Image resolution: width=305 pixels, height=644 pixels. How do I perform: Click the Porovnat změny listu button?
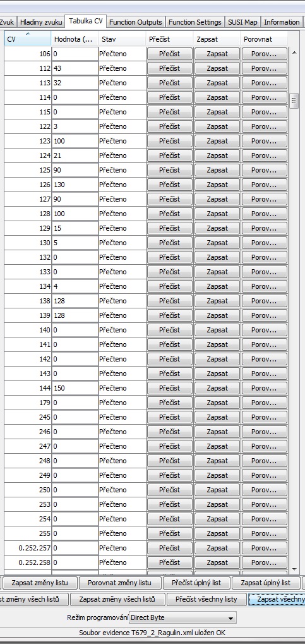[x=119, y=583]
